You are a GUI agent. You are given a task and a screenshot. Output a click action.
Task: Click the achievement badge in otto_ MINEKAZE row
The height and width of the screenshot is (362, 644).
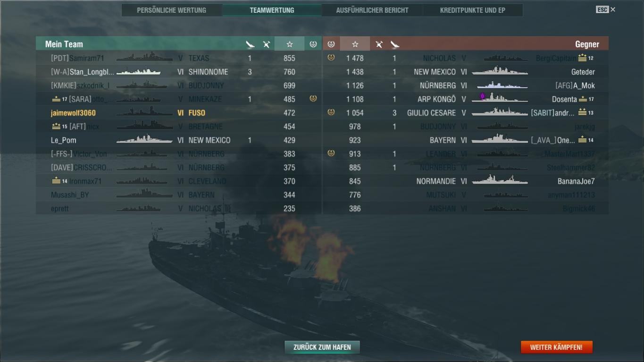click(x=313, y=99)
